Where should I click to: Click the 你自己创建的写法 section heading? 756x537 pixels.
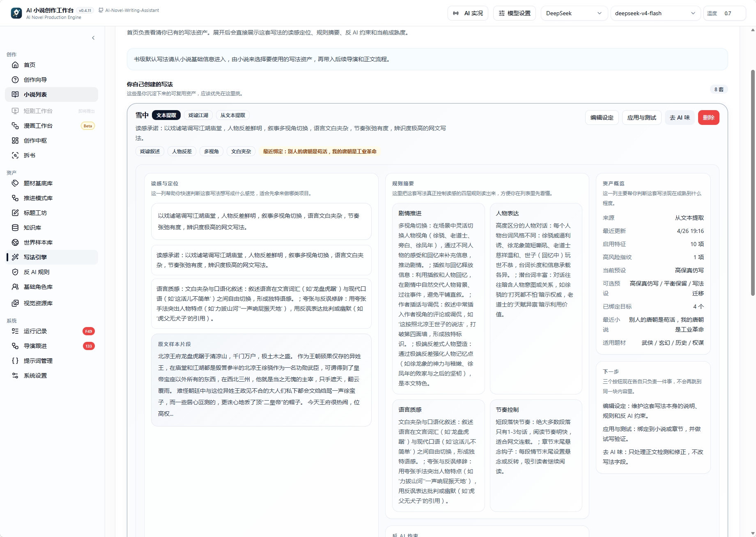(150, 84)
